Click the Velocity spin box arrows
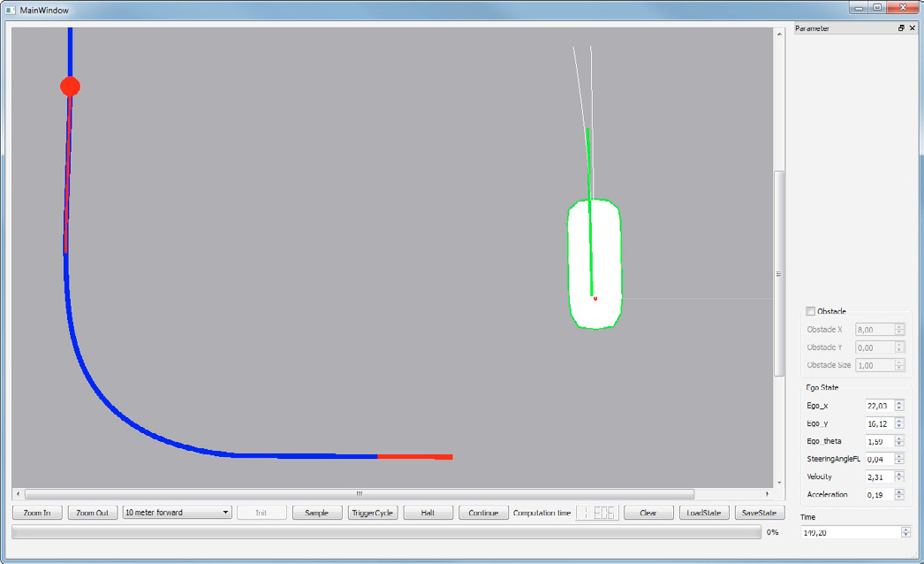Image resolution: width=924 pixels, height=564 pixels. 899,476
